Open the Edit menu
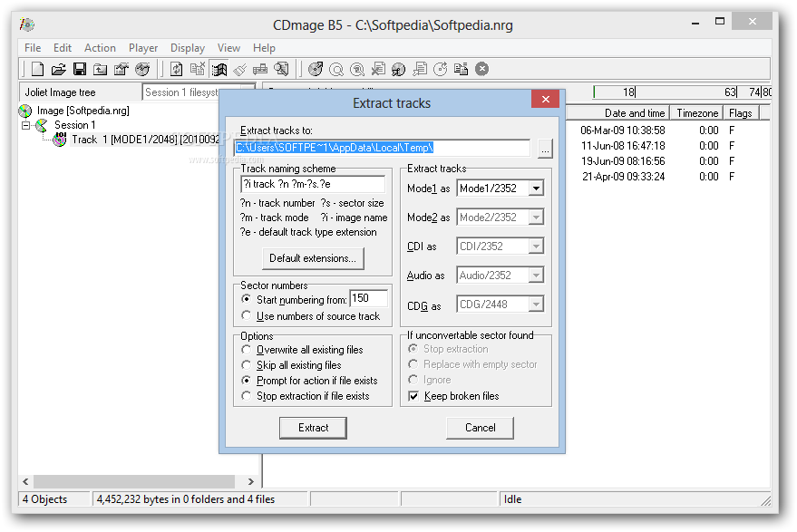Viewport: 797px width, 532px height. click(x=63, y=48)
